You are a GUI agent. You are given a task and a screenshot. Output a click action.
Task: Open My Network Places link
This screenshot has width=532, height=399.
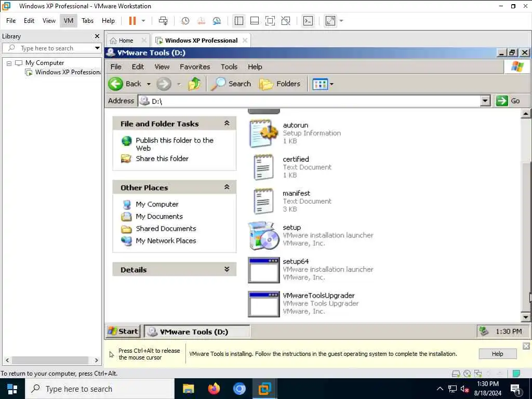(x=166, y=241)
